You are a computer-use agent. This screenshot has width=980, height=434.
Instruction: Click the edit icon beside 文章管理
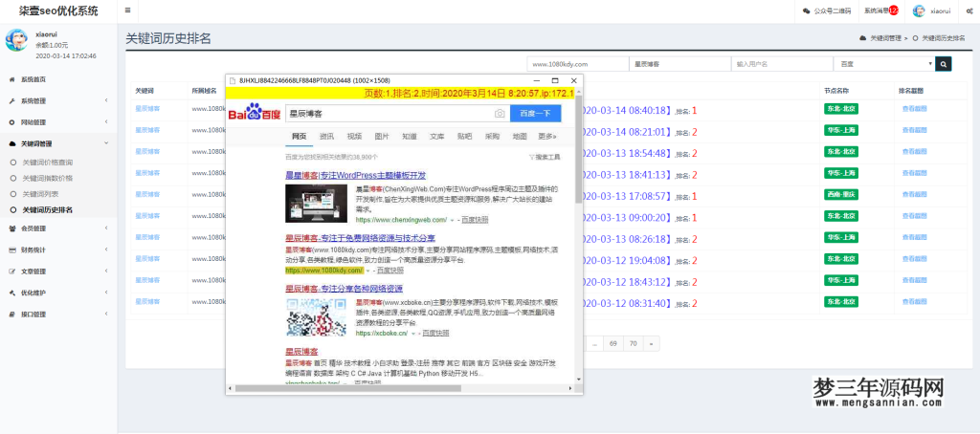coord(11,271)
